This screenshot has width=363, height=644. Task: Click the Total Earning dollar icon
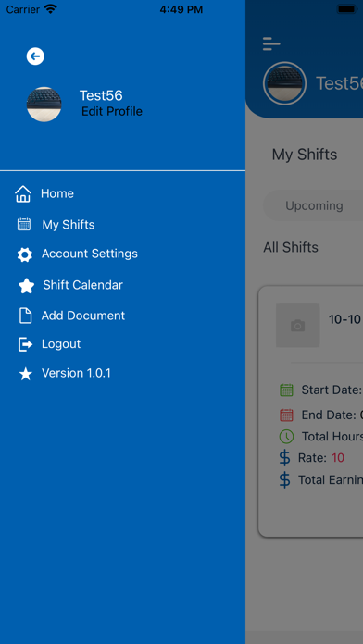284,479
